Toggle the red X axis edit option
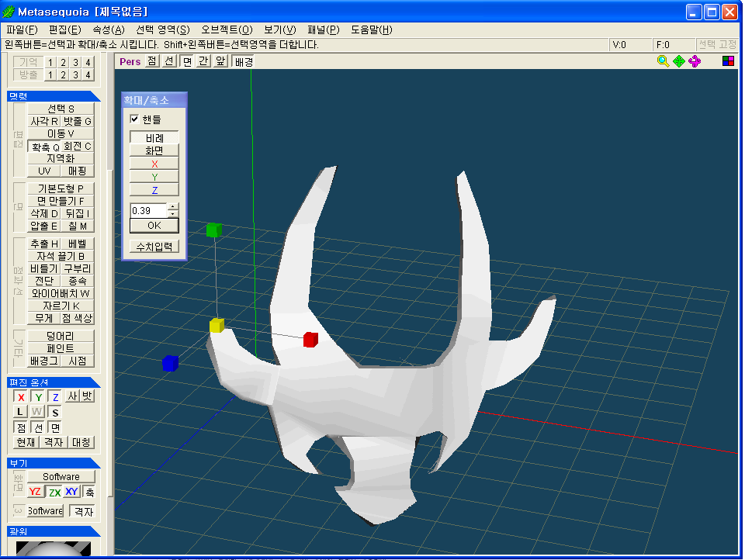This screenshot has width=745, height=560. coord(21,397)
